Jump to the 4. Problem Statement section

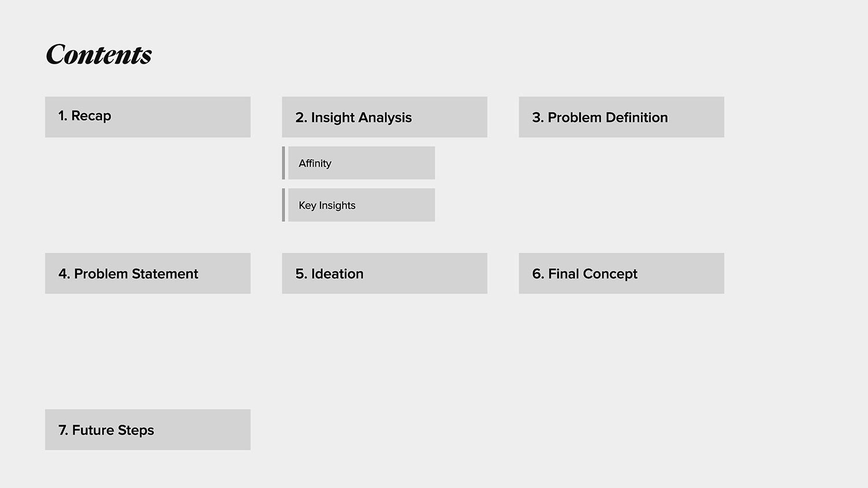[148, 273]
